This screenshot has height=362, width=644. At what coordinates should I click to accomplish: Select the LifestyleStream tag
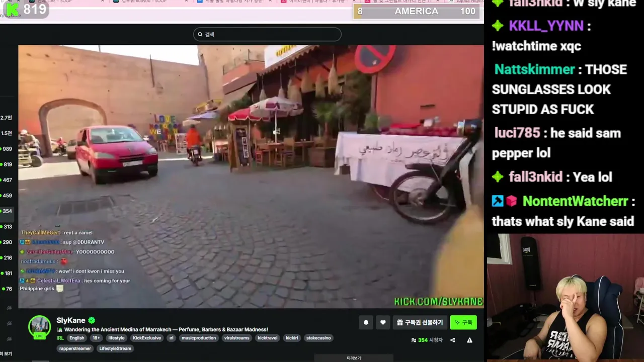(x=115, y=348)
